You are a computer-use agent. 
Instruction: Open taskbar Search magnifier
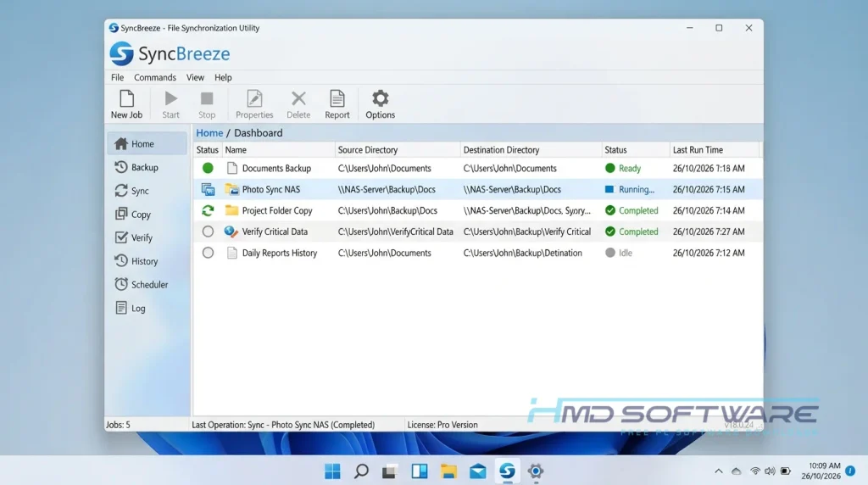361,471
